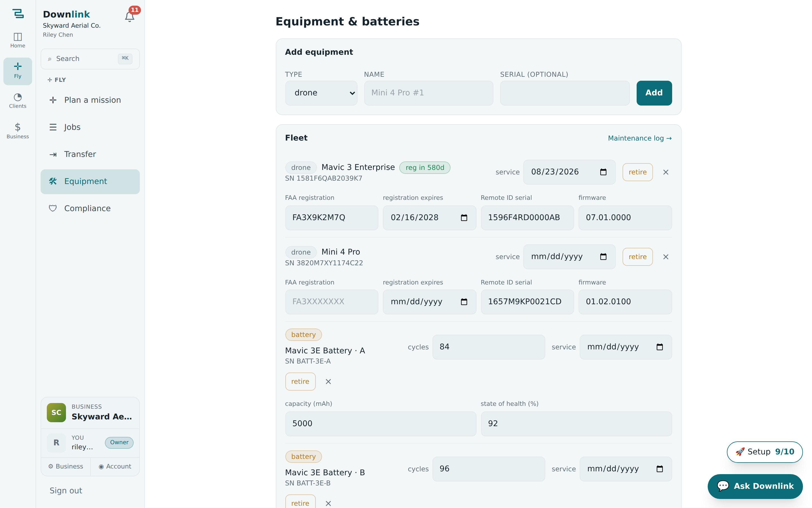Viewport: 812px width, 508px height.
Task: Click the 'reg in 580d' badge
Action: pyautogui.click(x=425, y=168)
